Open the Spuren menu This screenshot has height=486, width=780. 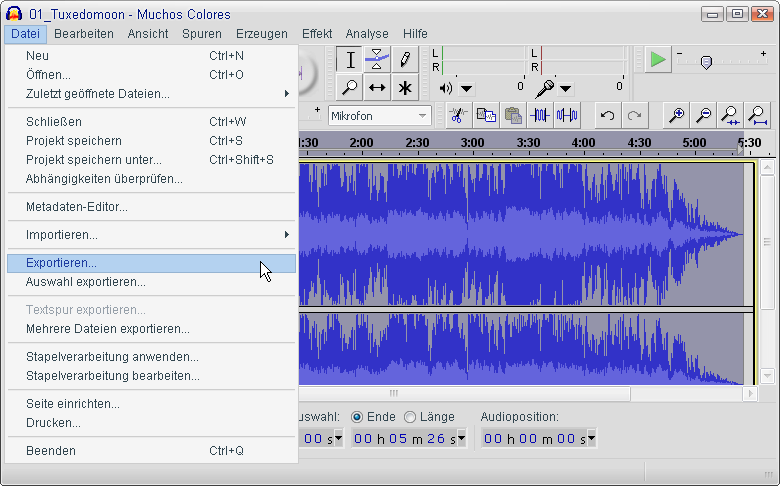point(201,34)
